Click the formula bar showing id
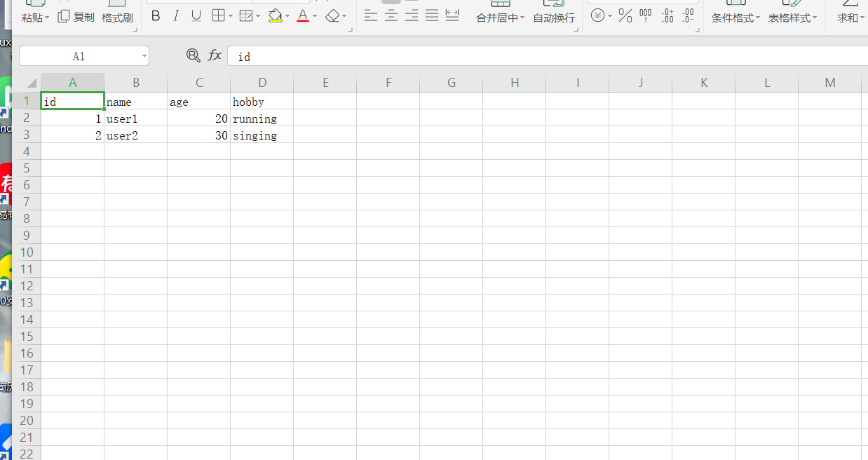This screenshot has width=868, height=460. pyautogui.click(x=548, y=56)
